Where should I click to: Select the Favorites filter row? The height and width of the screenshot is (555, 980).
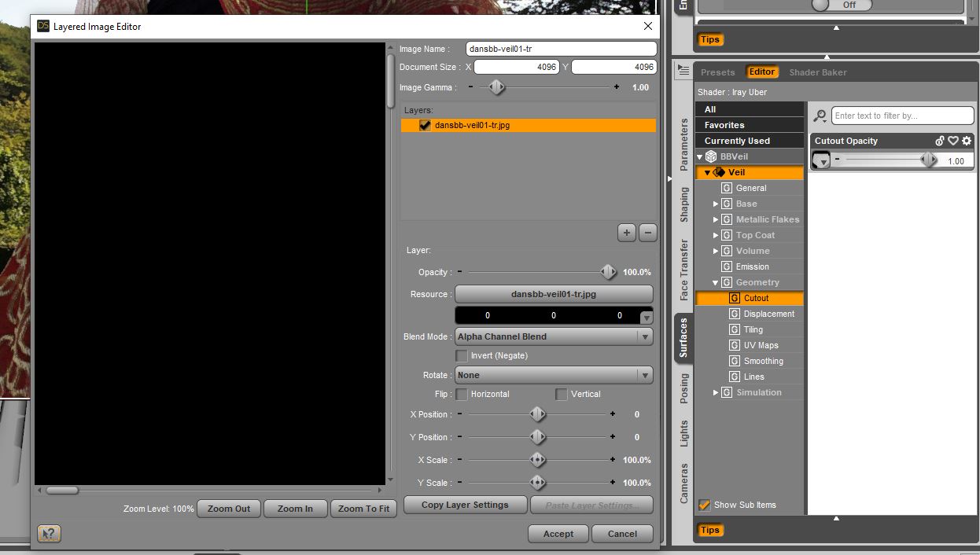coord(750,125)
